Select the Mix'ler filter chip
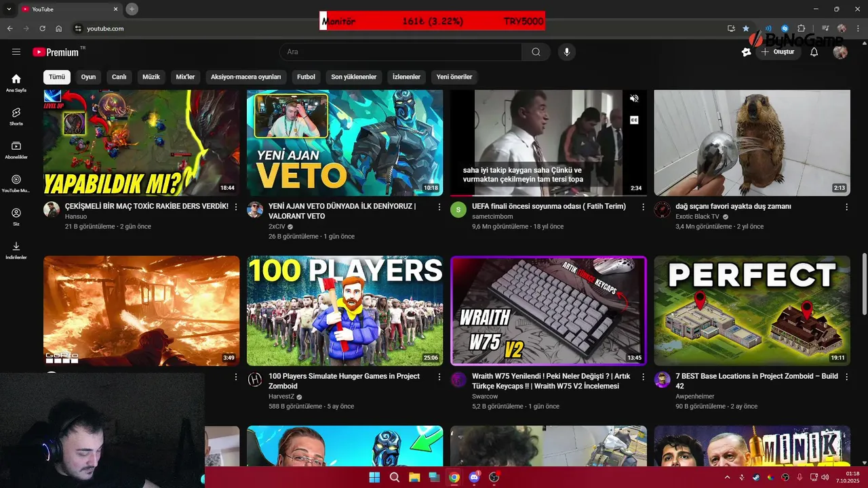The height and width of the screenshot is (488, 868). click(x=185, y=77)
